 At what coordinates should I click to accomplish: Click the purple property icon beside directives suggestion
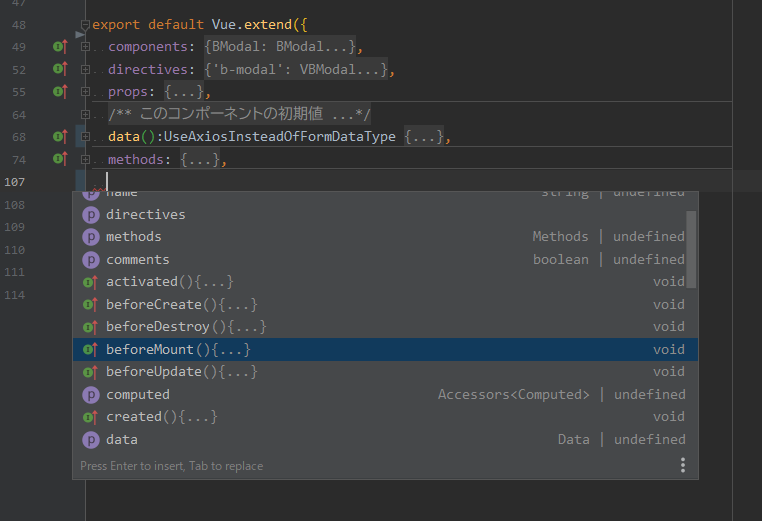90,214
